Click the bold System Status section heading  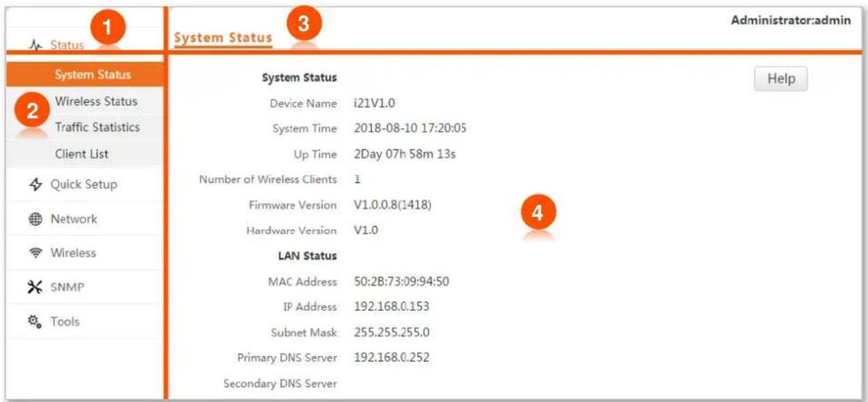(299, 78)
